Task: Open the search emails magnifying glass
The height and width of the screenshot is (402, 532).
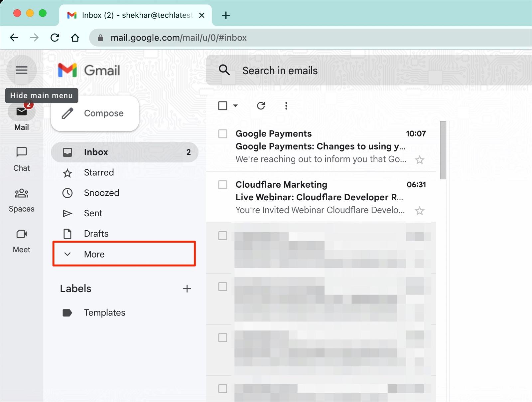Action: coord(225,70)
